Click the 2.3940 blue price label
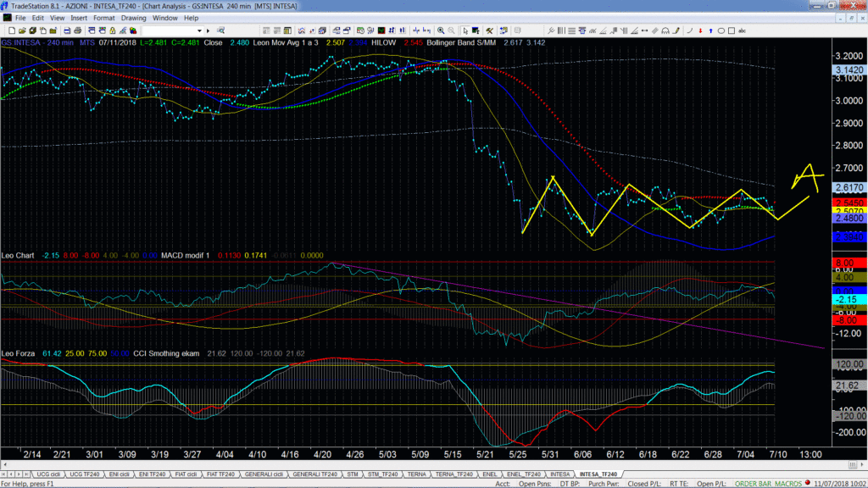The image size is (868, 488). (849, 237)
